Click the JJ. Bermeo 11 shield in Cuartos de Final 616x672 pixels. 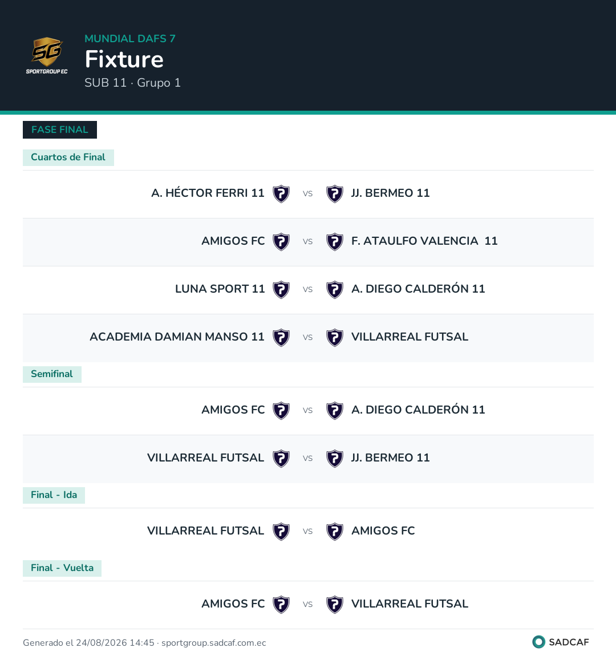click(335, 194)
